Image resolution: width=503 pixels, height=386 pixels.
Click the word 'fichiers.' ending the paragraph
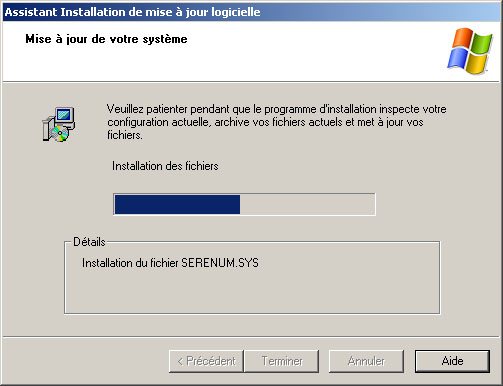click(x=125, y=135)
